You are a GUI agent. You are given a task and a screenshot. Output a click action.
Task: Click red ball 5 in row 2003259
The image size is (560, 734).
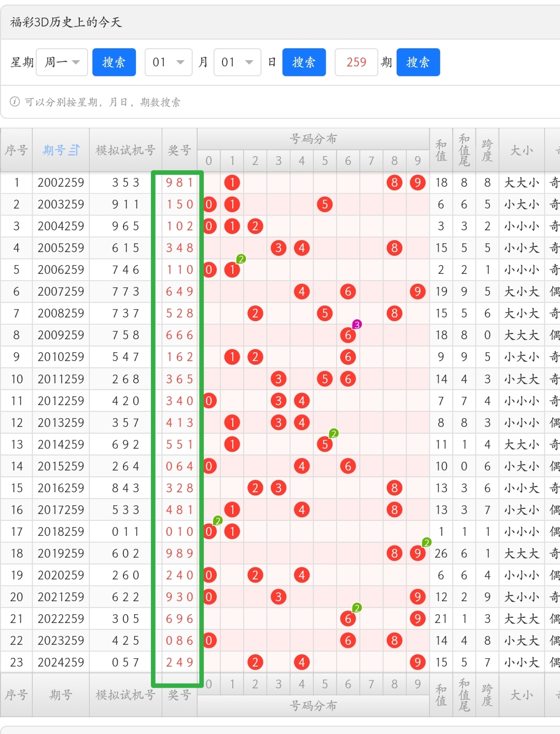click(325, 204)
